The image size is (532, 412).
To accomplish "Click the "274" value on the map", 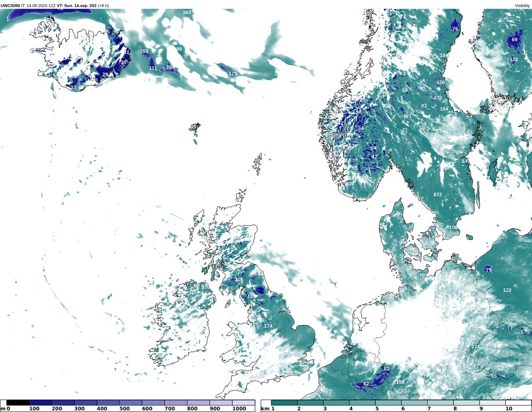I will (475, 347).
